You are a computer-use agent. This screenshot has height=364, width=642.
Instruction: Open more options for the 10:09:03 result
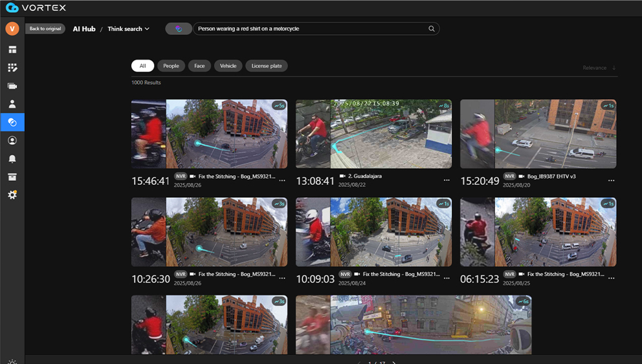tap(447, 278)
